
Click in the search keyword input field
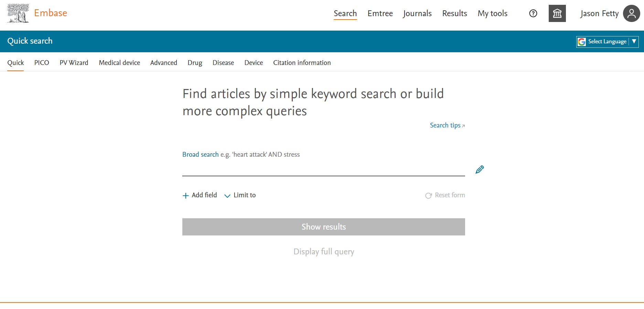(323, 169)
